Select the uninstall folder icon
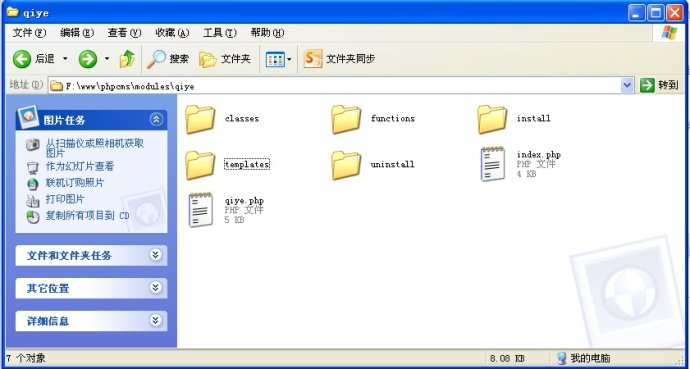Screen dimensions: 690x369 click(x=346, y=165)
